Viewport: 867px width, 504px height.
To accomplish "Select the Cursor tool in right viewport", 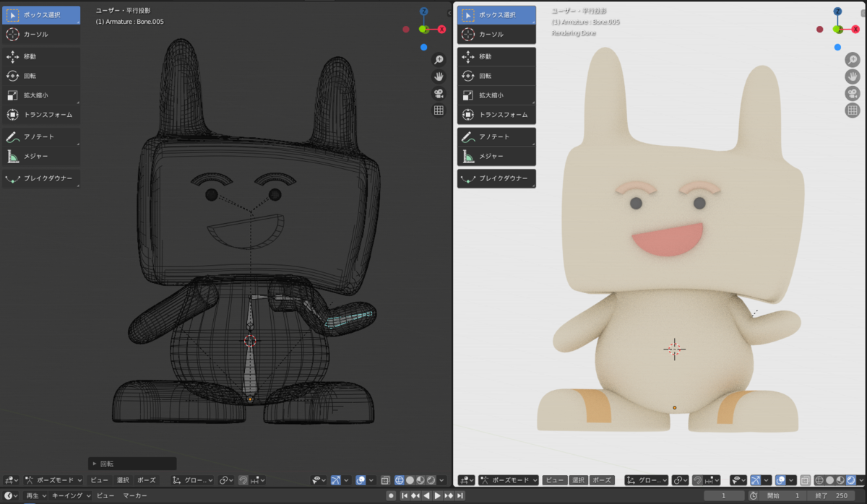I will [x=496, y=34].
